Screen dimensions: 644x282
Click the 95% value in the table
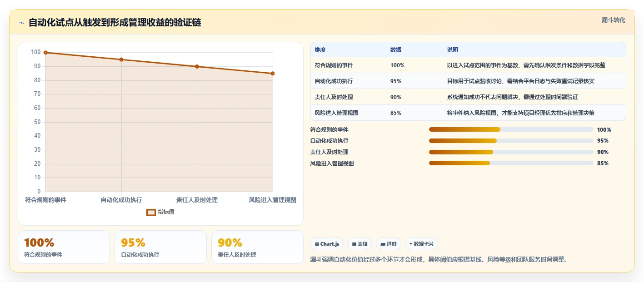click(x=396, y=81)
